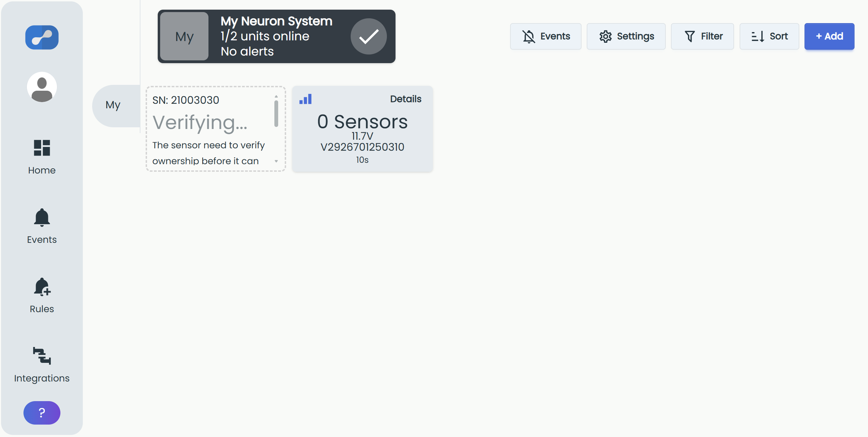Open Rules in the sidebar
The image size is (868, 437).
point(42,296)
